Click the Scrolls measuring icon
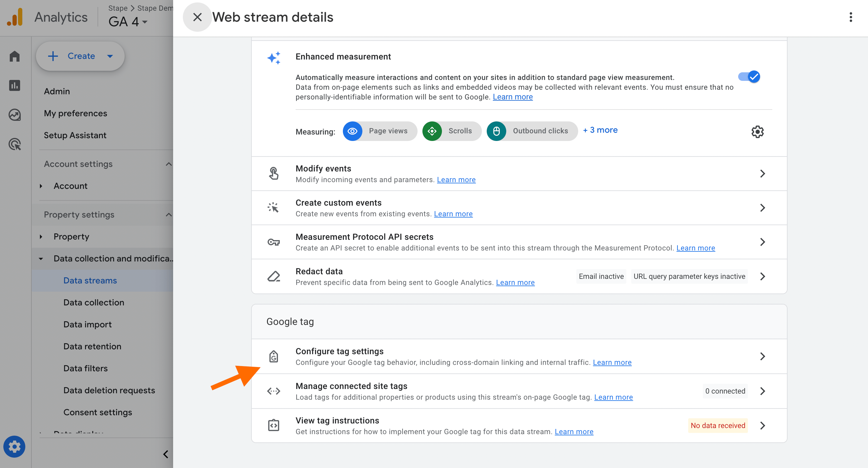This screenshot has height=468, width=868. point(432,131)
